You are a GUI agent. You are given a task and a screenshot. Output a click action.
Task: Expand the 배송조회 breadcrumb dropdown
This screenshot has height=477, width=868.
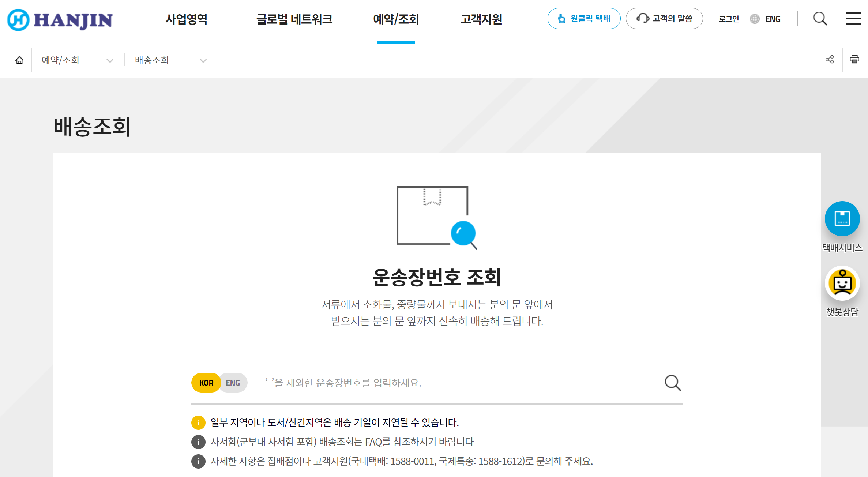203,60
